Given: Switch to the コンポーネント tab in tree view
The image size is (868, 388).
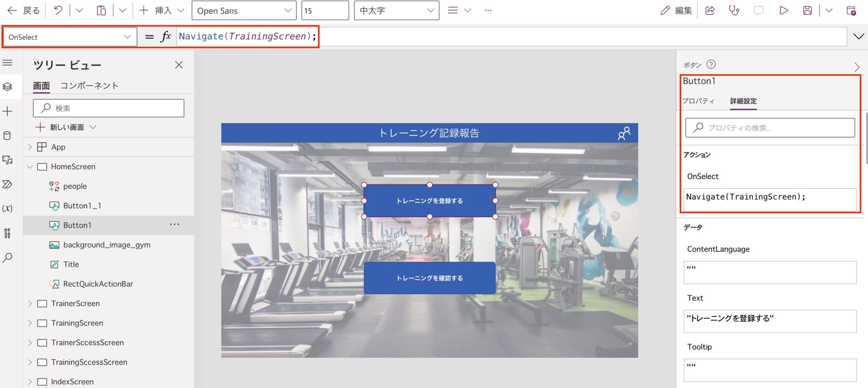Looking at the screenshot, I should click(x=89, y=85).
